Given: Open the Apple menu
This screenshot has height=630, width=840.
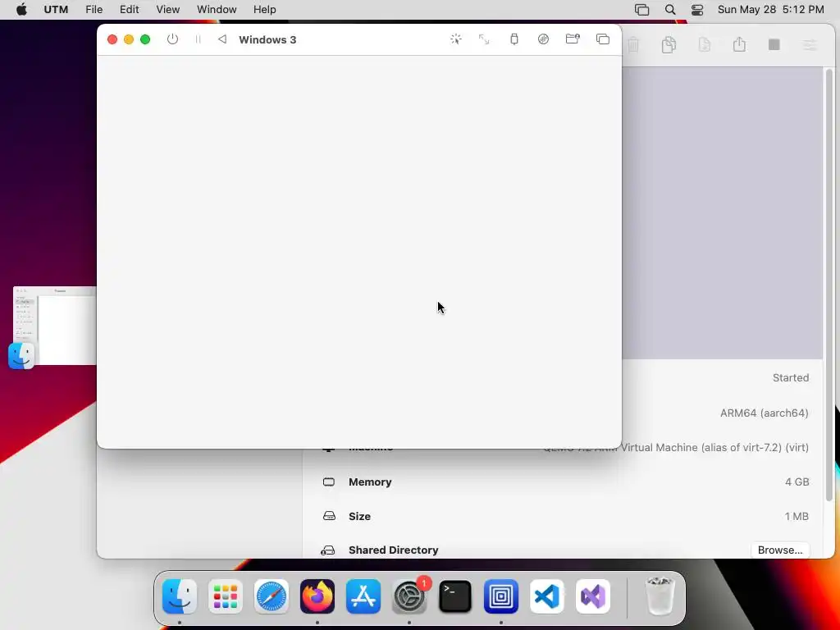Looking at the screenshot, I should 21,10.
